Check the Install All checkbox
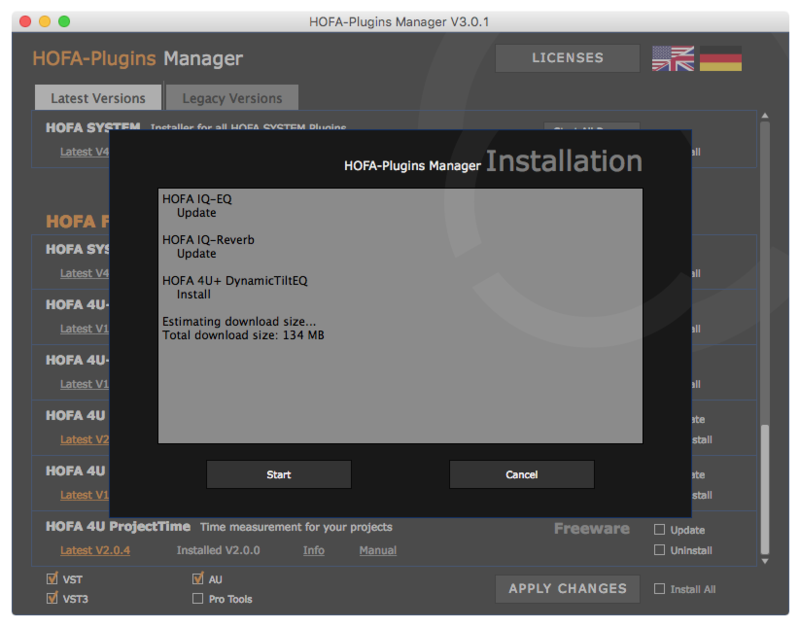This screenshot has width=800, height=628. point(659,589)
